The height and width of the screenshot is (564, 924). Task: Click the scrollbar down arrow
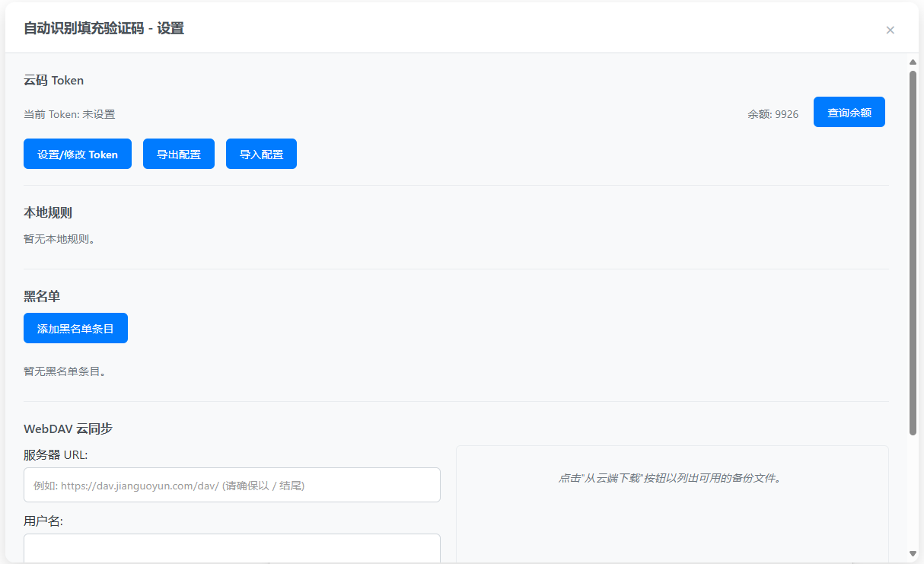[x=913, y=553]
